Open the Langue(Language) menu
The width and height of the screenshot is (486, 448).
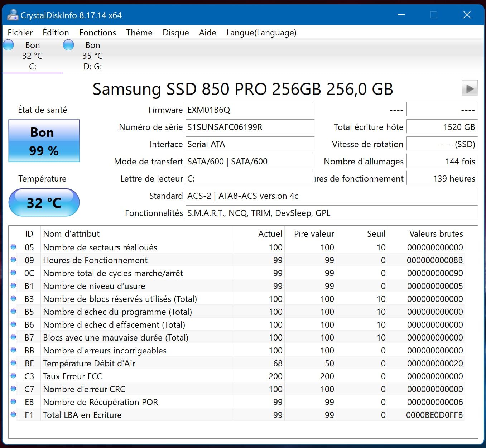261,33
